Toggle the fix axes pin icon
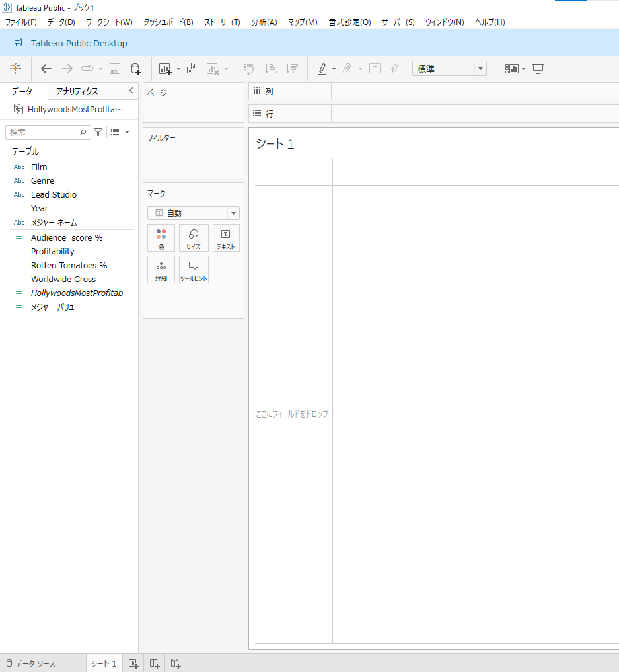 point(394,68)
